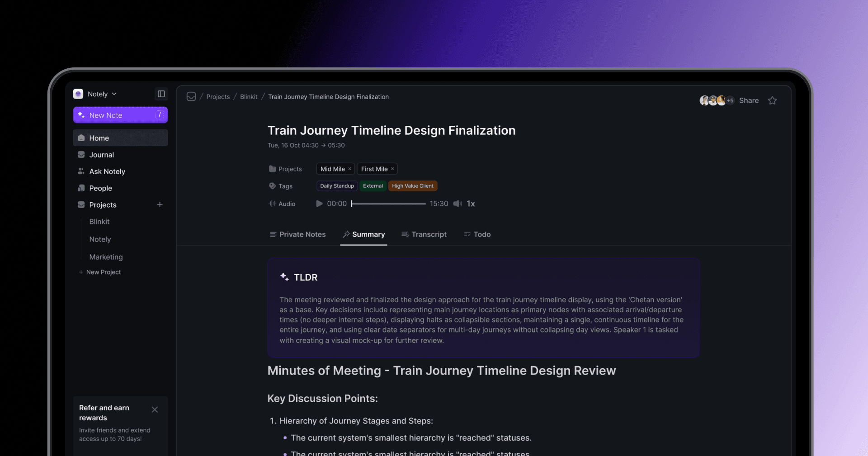The height and width of the screenshot is (456, 868).
Task: Toggle the sidebar collapse panel icon
Action: point(161,94)
